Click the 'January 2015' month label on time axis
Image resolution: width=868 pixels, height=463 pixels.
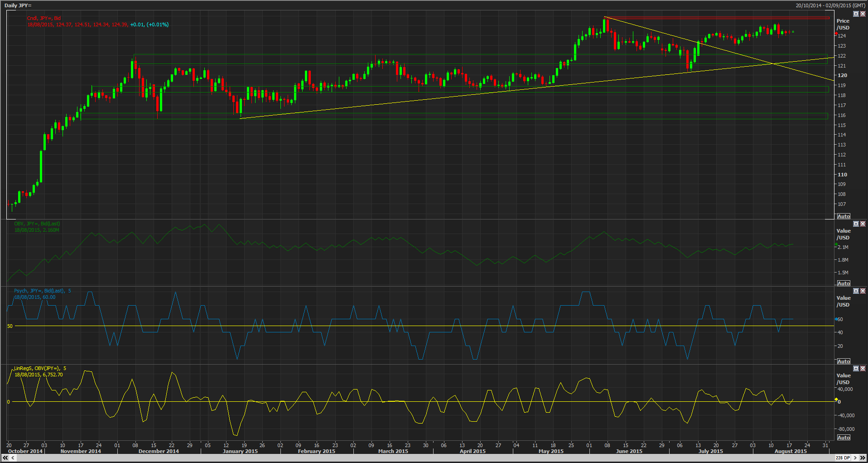pos(240,451)
